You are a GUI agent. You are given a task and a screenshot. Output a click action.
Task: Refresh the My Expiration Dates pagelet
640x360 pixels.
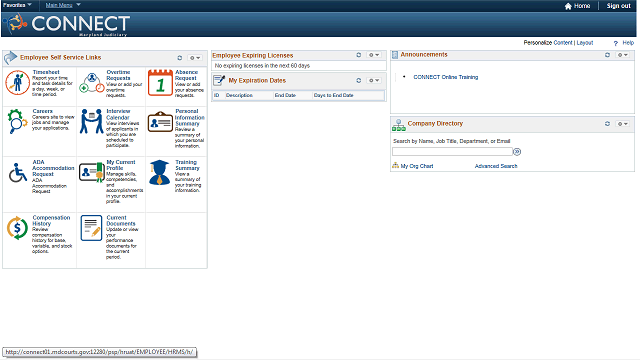(x=359, y=80)
